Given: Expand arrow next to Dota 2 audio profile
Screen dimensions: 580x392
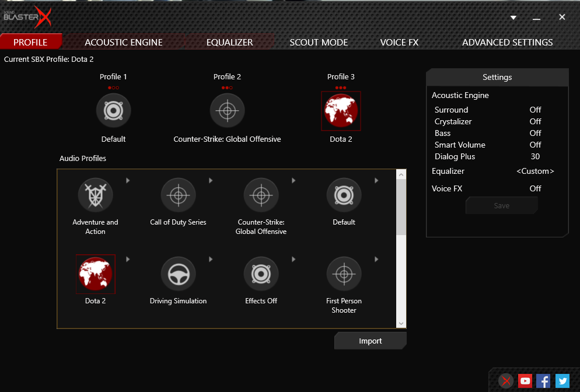Looking at the screenshot, I should [128, 260].
